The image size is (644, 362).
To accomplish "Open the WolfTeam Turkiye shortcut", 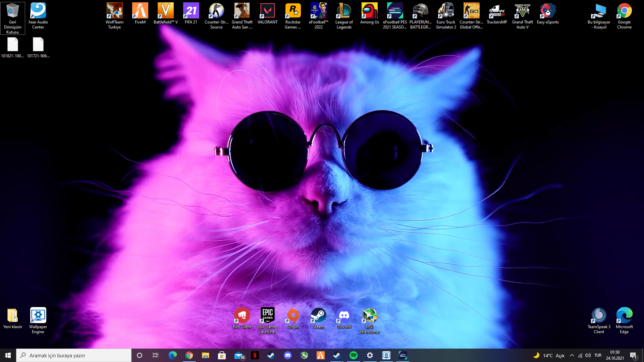I will (x=114, y=16).
